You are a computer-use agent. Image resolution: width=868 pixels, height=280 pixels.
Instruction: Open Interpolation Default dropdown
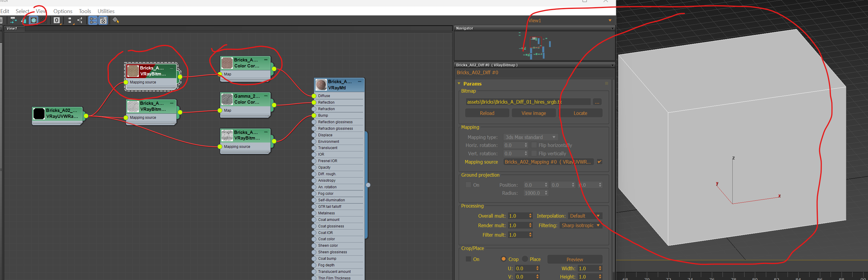tap(585, 216)
